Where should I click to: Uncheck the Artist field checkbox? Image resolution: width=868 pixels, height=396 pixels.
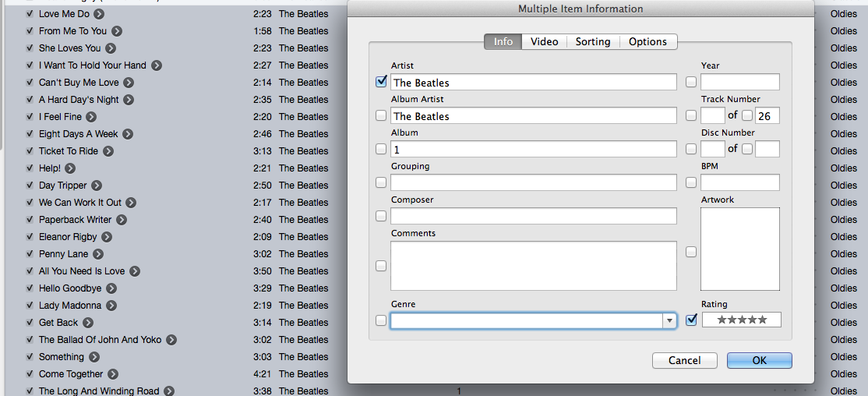(381, 81)
